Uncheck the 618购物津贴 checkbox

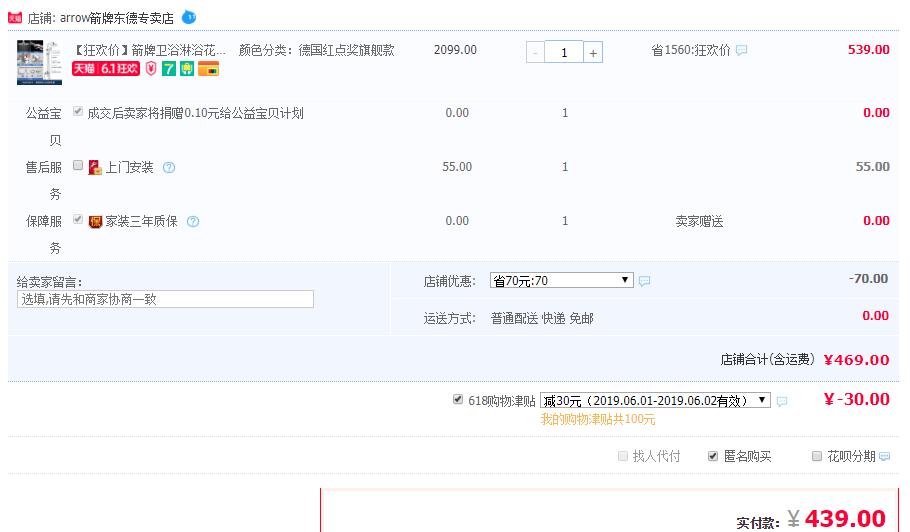[458, 399]
